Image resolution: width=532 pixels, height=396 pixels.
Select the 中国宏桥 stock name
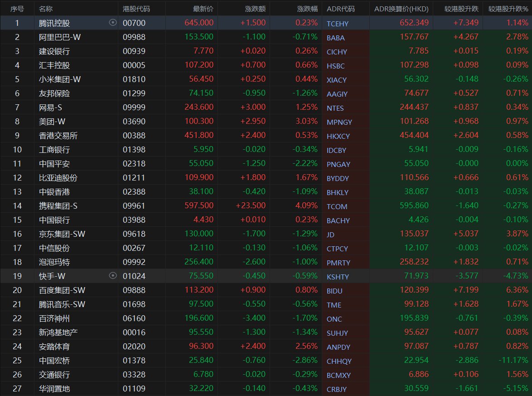coord(54,361)
